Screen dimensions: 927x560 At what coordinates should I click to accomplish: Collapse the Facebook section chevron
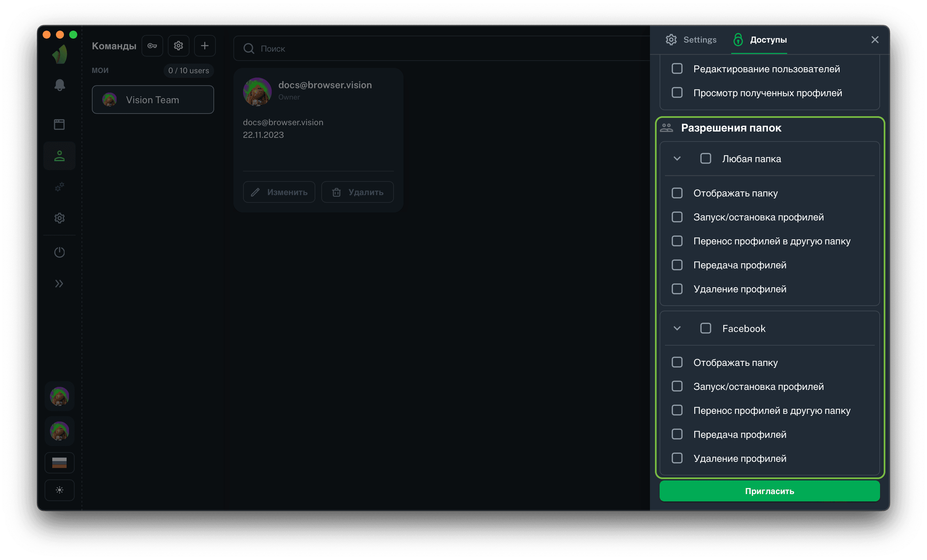pyautogui.click(x=677, y=328)
